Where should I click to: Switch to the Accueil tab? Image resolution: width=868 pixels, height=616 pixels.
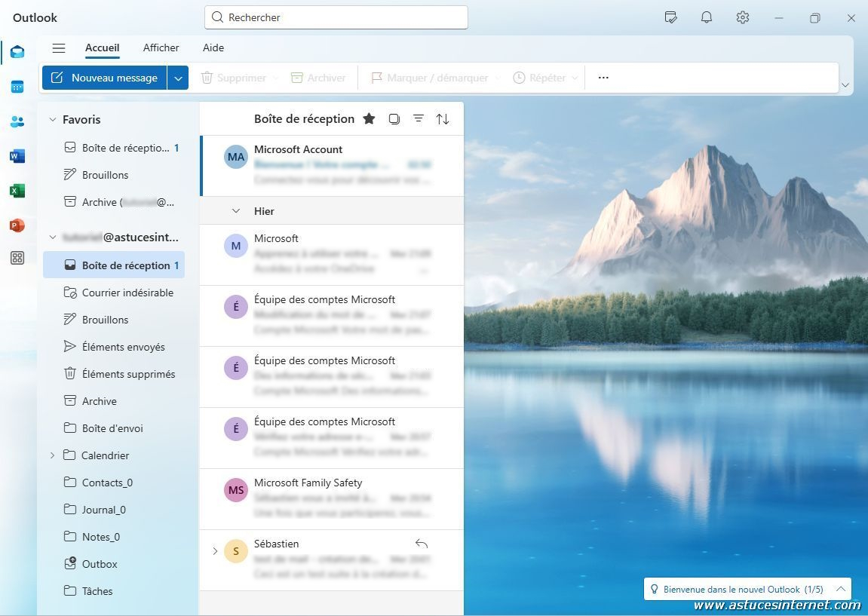click(x=103, y=48)
